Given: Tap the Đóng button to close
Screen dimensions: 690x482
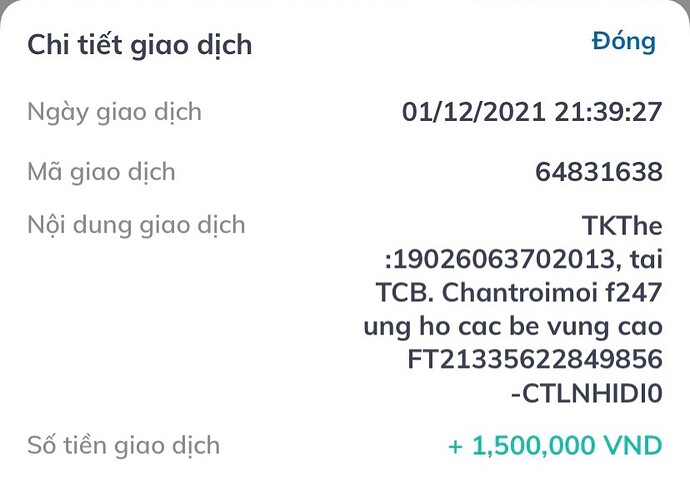Looking at the screenshot, I should (x=623, y=41).
